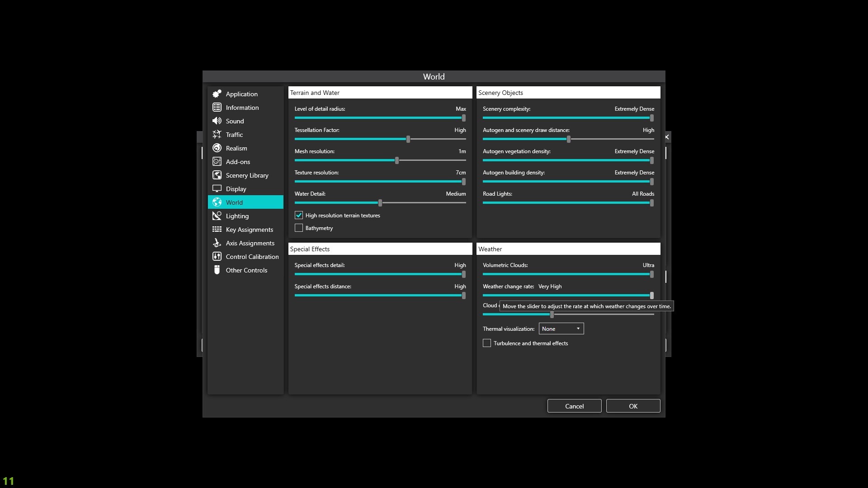Switch to the Add-ons settings page
The width and height of the screenshot is (868, 488).
point(238,162)
